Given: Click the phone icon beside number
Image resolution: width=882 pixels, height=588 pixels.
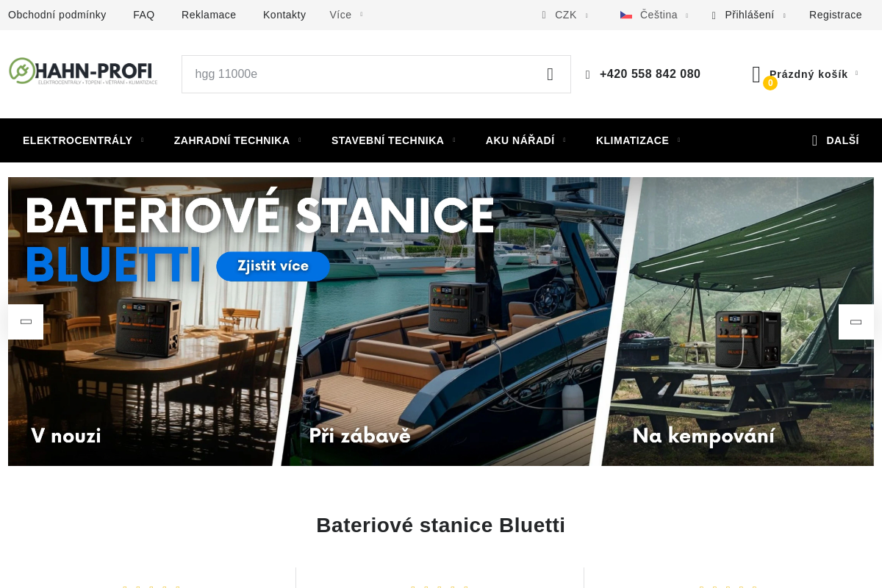Looking at the screenshot, I should (x=588, y=75).
